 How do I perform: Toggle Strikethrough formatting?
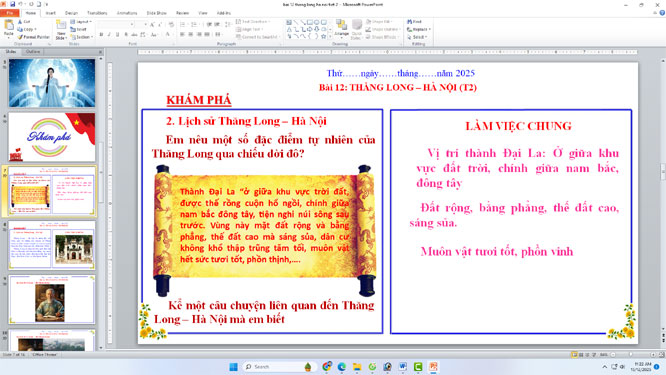pyautogui.click(x=134, y=34)
